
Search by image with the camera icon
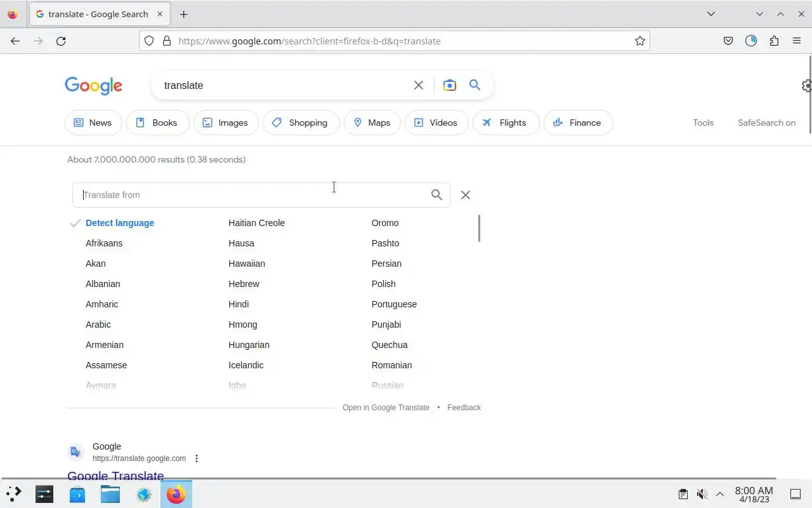(x=450, y=85)
